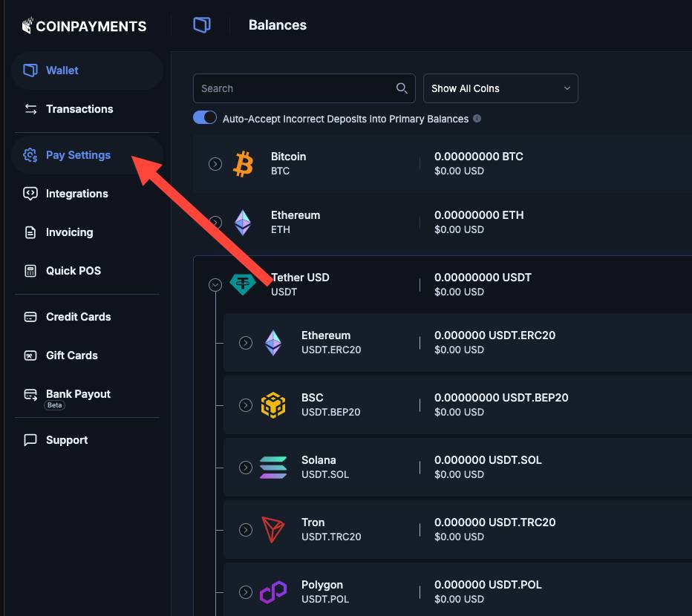The width and height of the screenshot is (692, 616).
Task: Click the BSC coin logo
Action: [x=273, y=405]
